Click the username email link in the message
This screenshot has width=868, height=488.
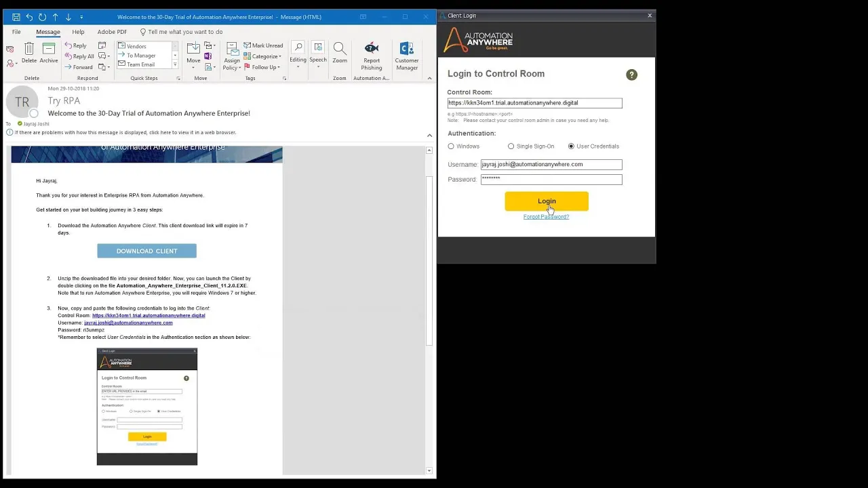tap(128, 323)
